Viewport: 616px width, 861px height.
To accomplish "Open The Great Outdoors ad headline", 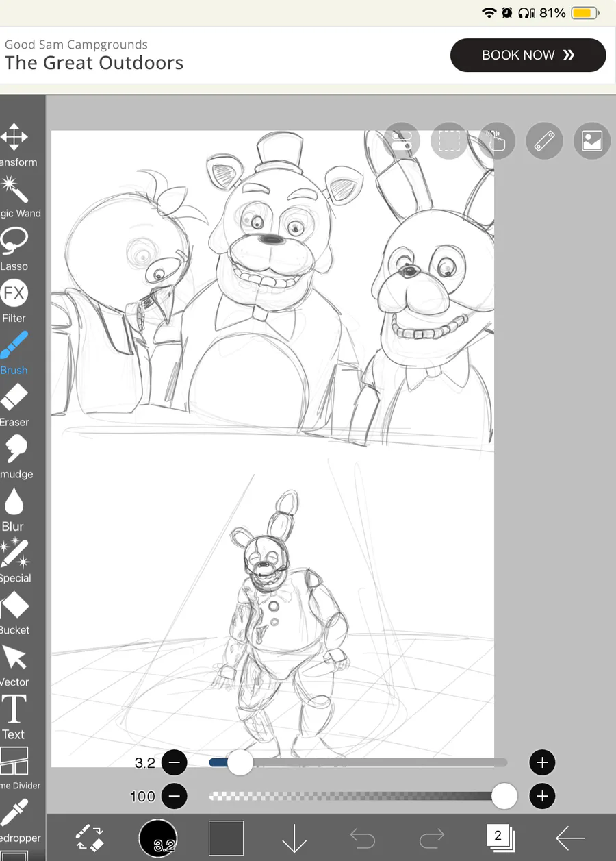I will [x=94, y=63].
